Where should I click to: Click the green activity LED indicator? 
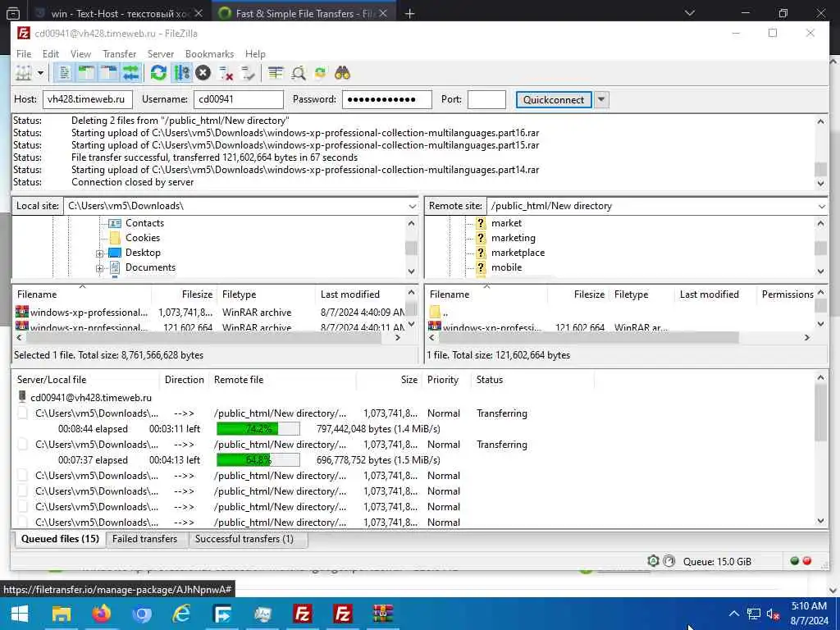794,561
